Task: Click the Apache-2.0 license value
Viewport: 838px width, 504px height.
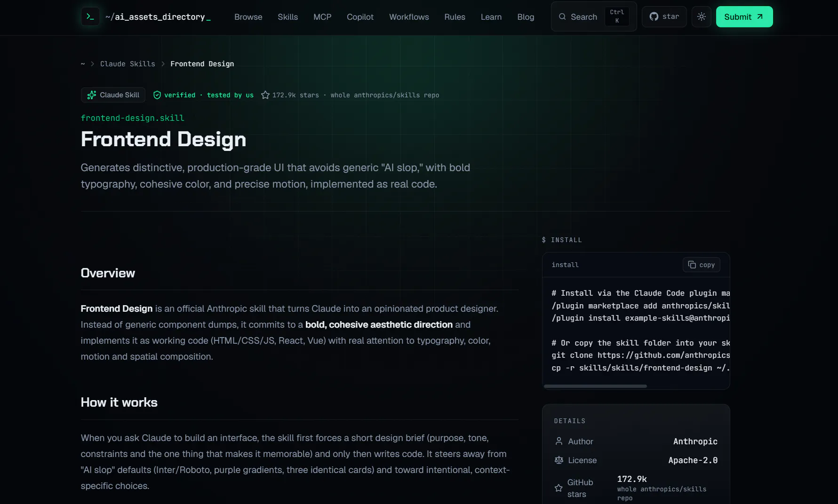Action: point(693,460)
